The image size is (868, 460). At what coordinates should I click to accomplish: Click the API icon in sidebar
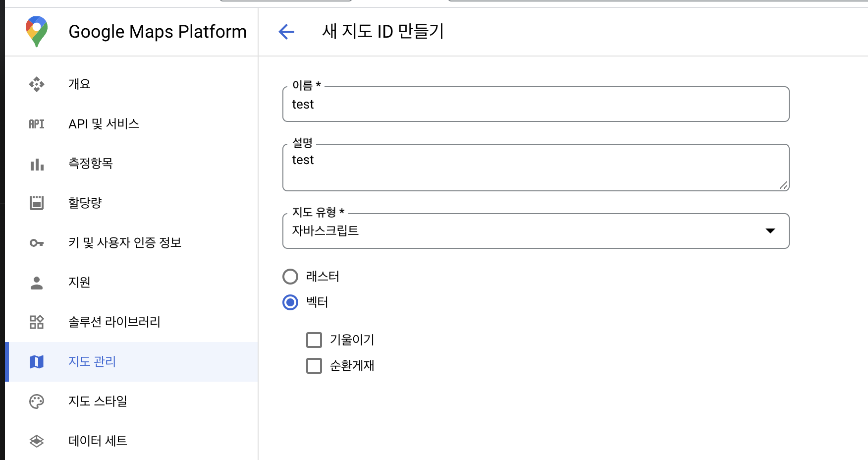tap(37, 124)
